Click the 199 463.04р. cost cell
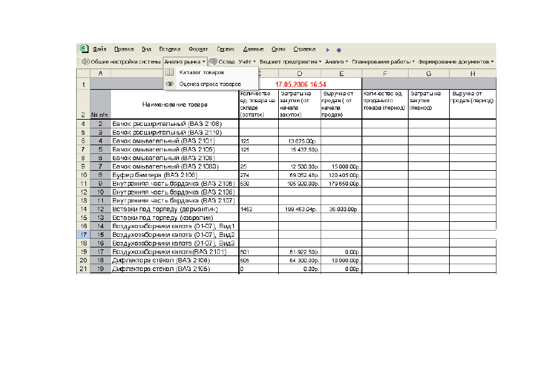 (299, 209)
